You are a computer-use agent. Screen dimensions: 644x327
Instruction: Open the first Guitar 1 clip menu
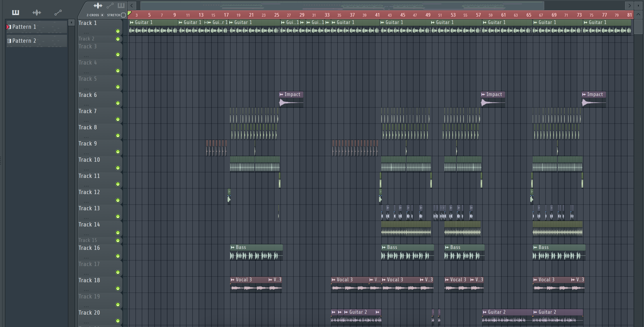point(132,22)
